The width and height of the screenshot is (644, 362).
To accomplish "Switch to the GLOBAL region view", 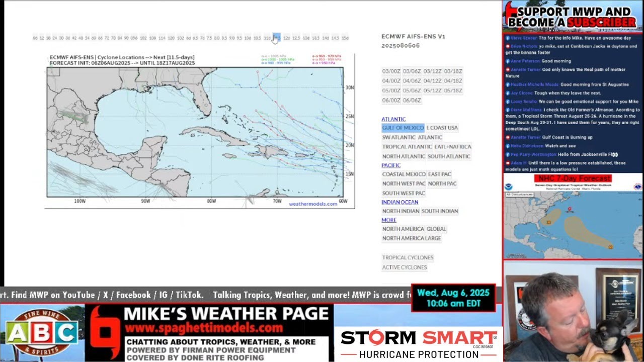I will pos(437,229).
